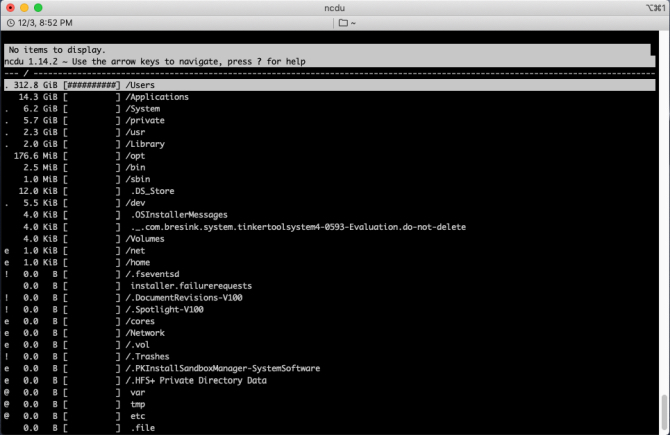
Task: Select the /Library directory row
Action: pyautogui.click(x=146, y=144)
